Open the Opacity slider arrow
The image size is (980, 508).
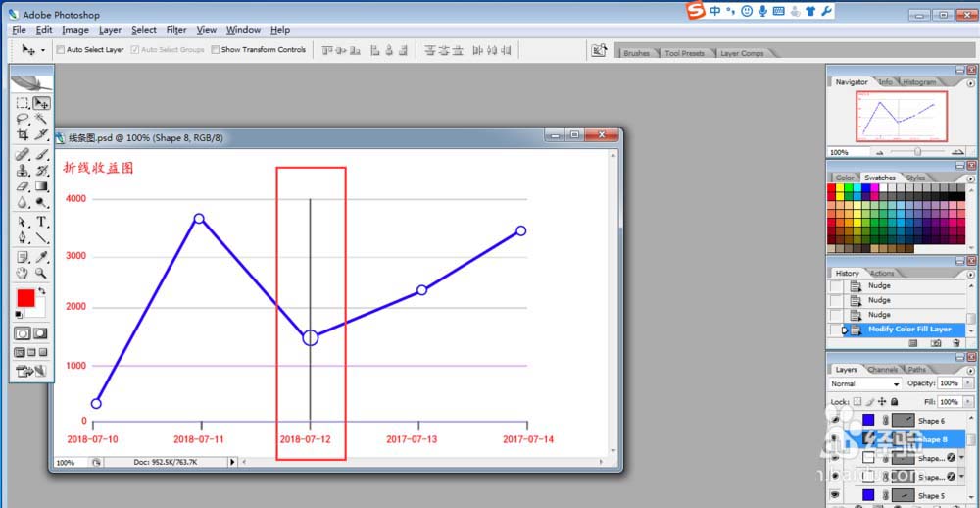969,382
